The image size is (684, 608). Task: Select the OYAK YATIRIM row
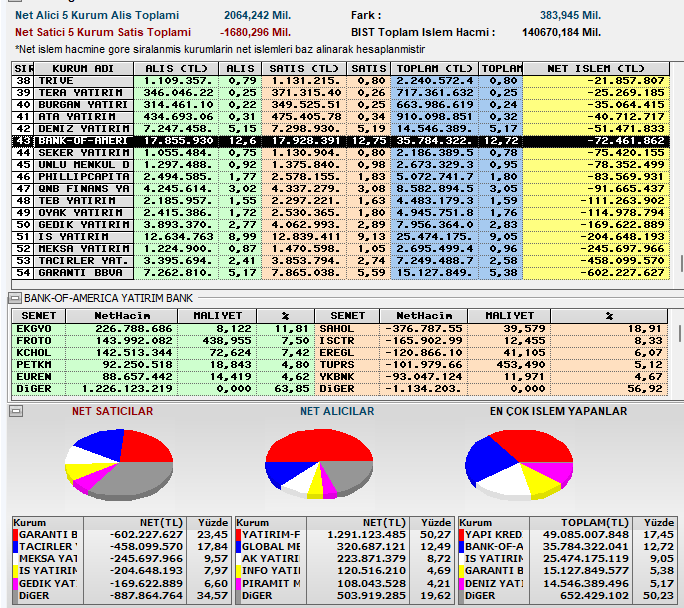tap(340, 213)
